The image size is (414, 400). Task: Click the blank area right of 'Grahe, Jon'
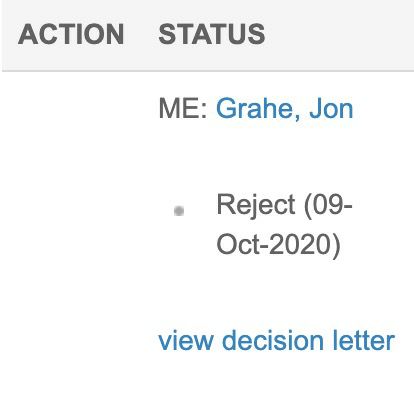click(383, 109)
